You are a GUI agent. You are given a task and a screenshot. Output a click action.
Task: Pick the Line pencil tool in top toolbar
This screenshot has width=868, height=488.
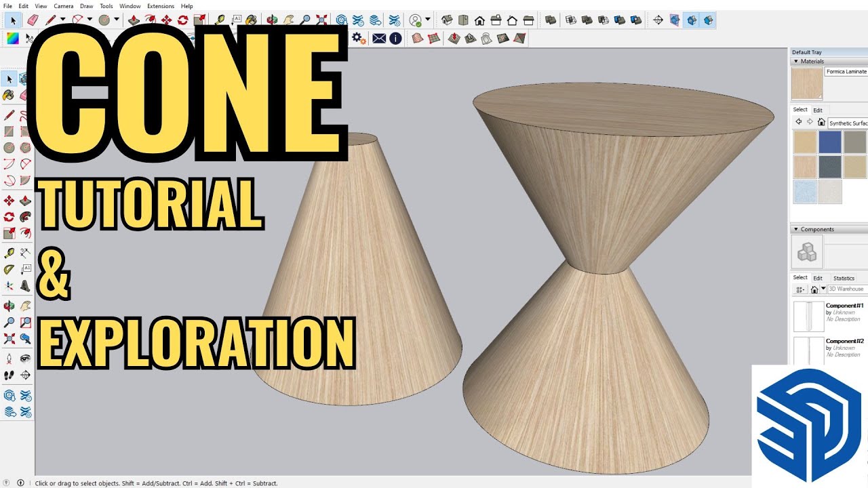tap(50, 20)
